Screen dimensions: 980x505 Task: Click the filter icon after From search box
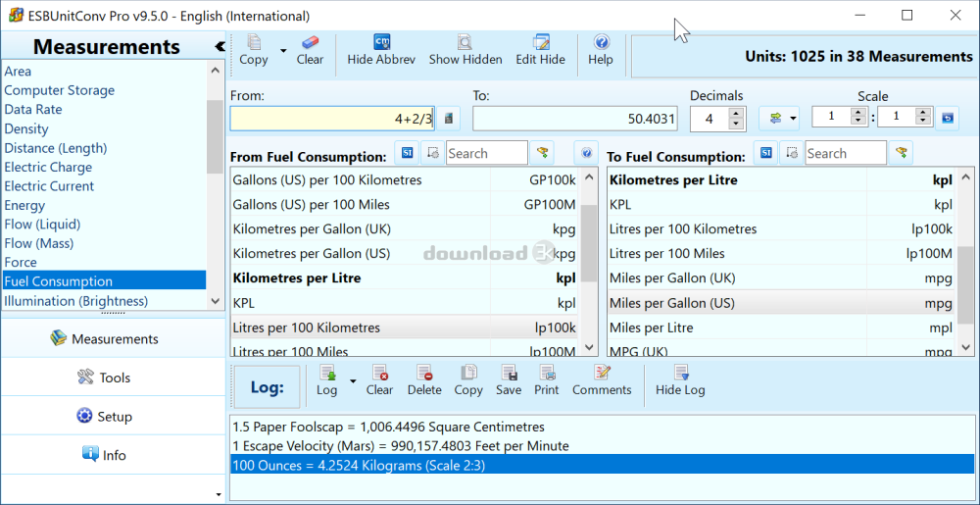coord(543,153)
